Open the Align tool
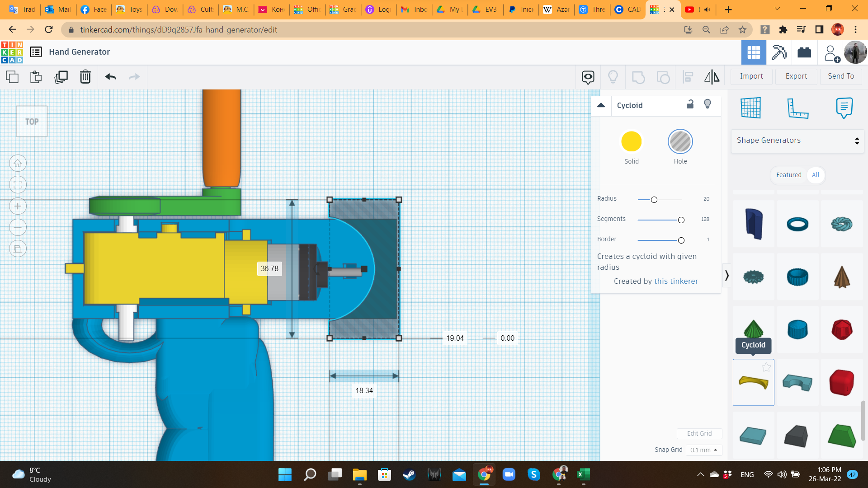The width and height of the screenshot is (868, 488). (688, 77)
